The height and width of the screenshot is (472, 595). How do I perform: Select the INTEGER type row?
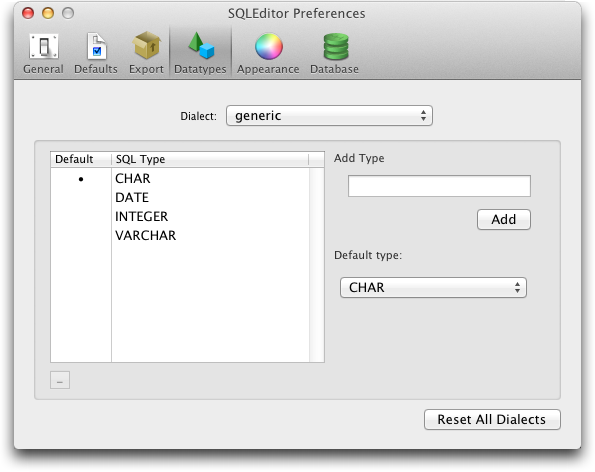click(180, 216)
